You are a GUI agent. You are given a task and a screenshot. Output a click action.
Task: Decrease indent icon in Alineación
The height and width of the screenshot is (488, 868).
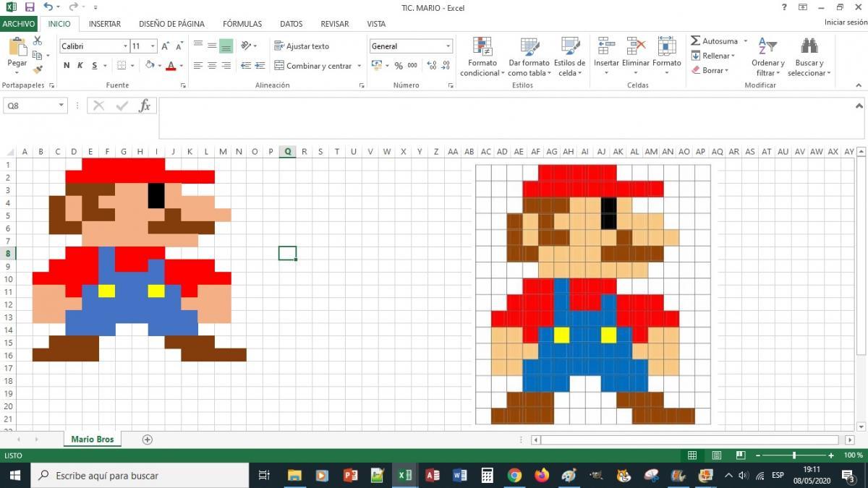coord(246,65)
